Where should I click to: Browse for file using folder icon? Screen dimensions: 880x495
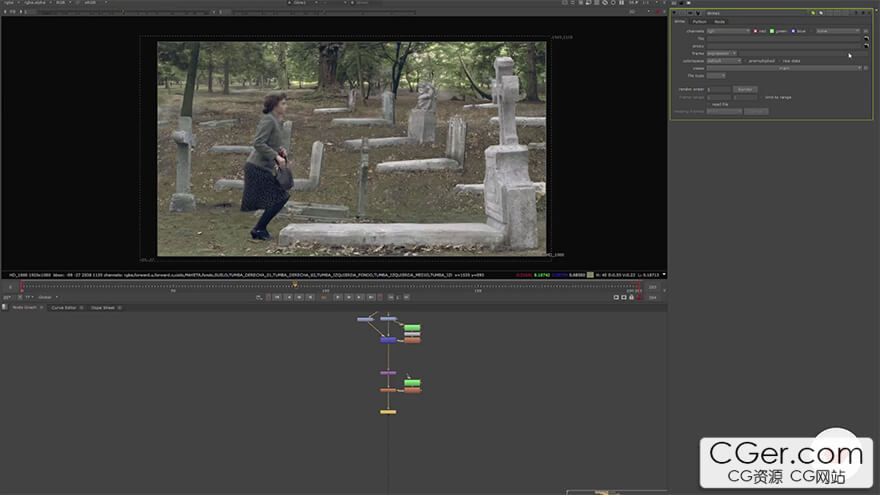(866, 39)
